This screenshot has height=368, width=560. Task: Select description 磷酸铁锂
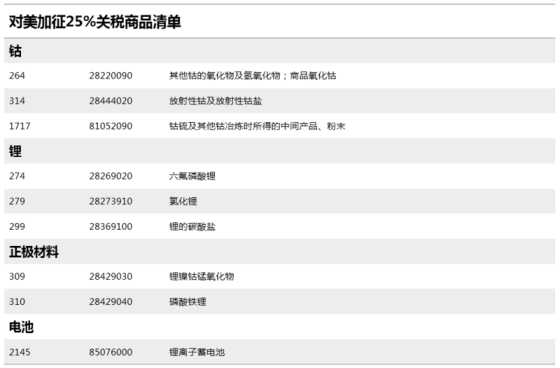[x=188, y=302]
